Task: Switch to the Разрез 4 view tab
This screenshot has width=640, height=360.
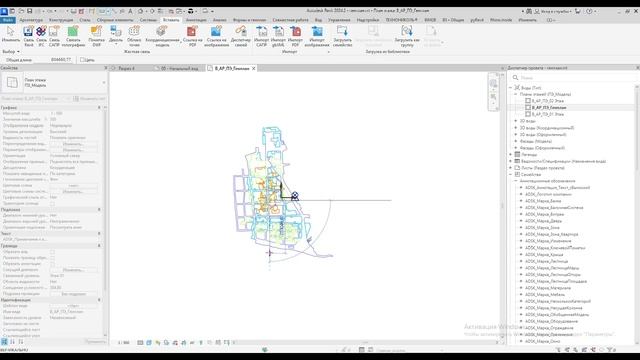Action: pyautogui.click(x=126, y=69)
